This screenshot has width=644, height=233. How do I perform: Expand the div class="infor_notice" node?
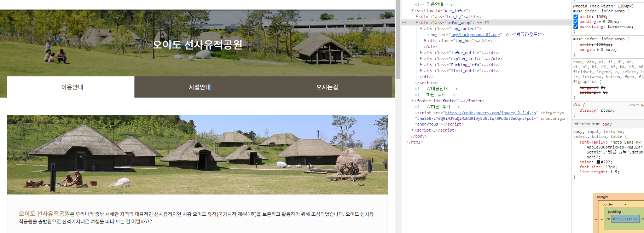point(421,53)
